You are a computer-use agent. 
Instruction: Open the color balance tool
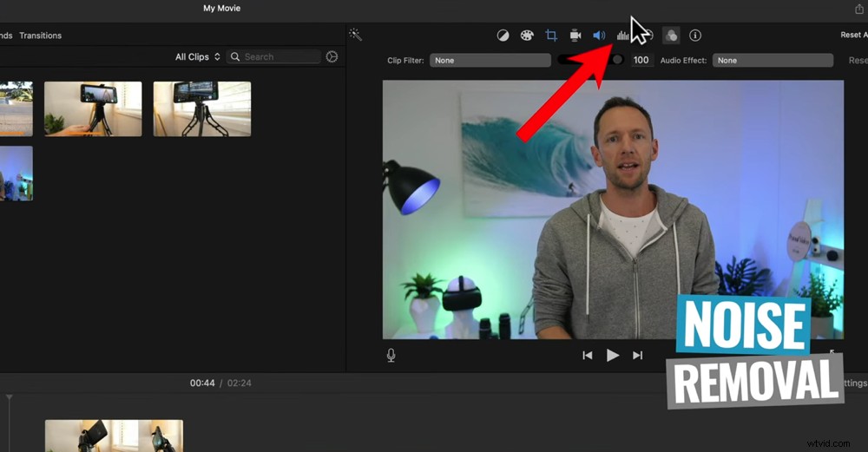pyautogui.click(x=503, y=36)
